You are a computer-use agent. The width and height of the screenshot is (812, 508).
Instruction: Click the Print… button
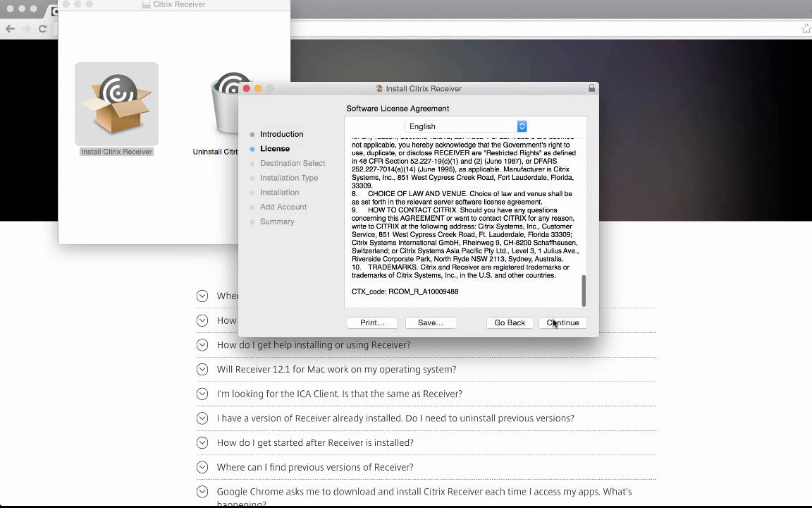tap(372, 322)
